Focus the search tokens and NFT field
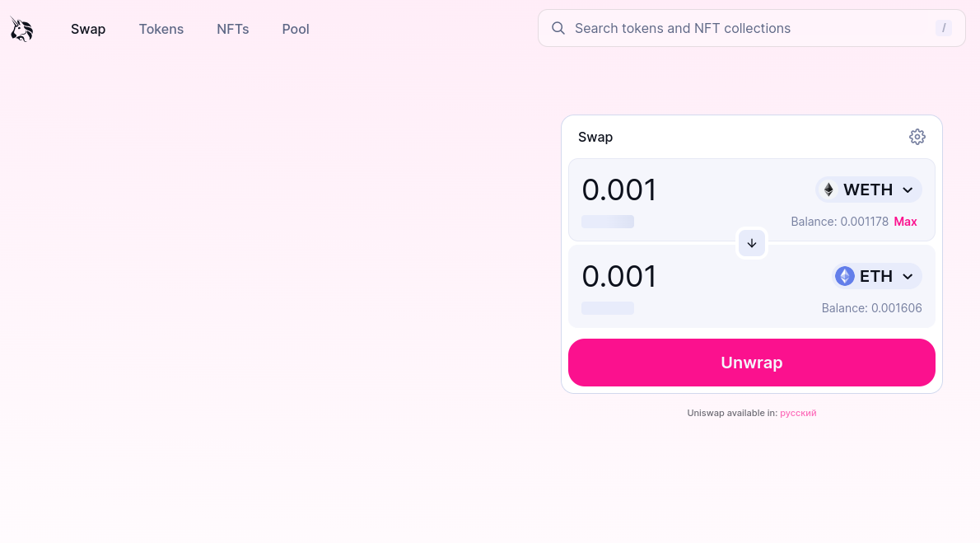Image resolution: width=980 pixels, height=543 pixels. [x=741, y=28]
